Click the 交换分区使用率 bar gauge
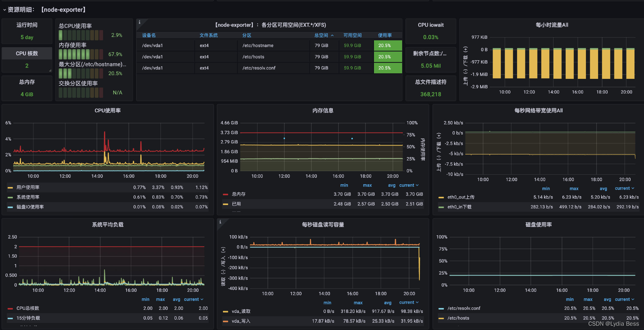 pyautogui.click(x=81, y=93)
